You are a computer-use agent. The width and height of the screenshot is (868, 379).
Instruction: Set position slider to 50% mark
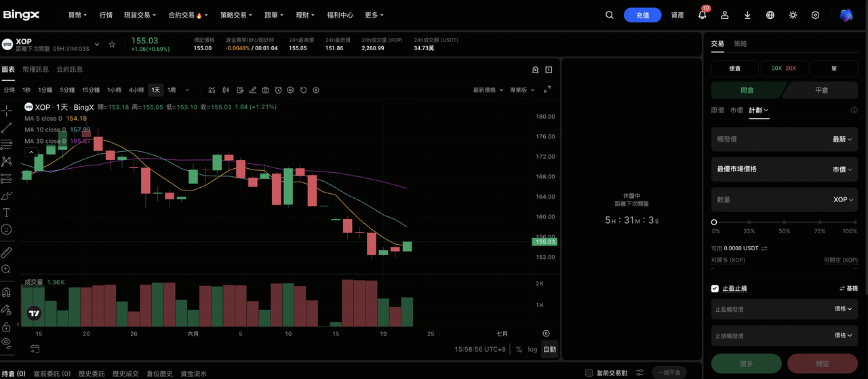(x=785, y=222)
